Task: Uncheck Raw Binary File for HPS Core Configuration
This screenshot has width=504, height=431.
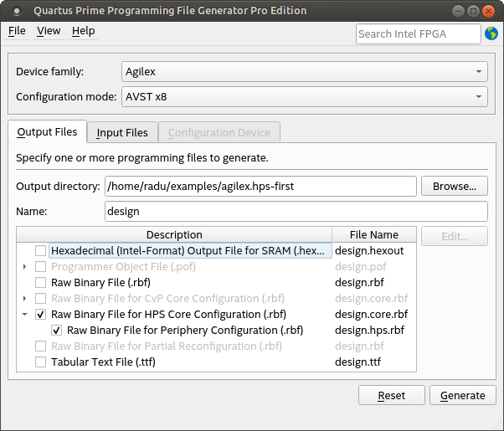Action: click(40, 315)
